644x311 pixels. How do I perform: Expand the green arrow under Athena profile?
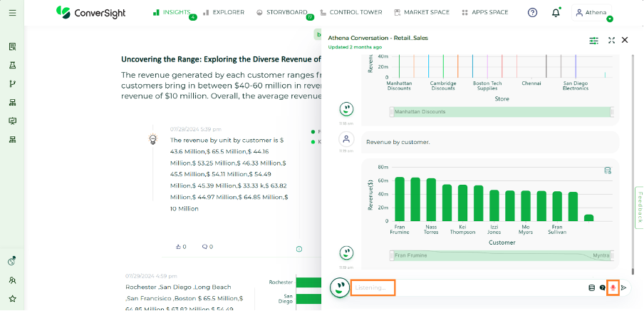[x=610, y=19]
